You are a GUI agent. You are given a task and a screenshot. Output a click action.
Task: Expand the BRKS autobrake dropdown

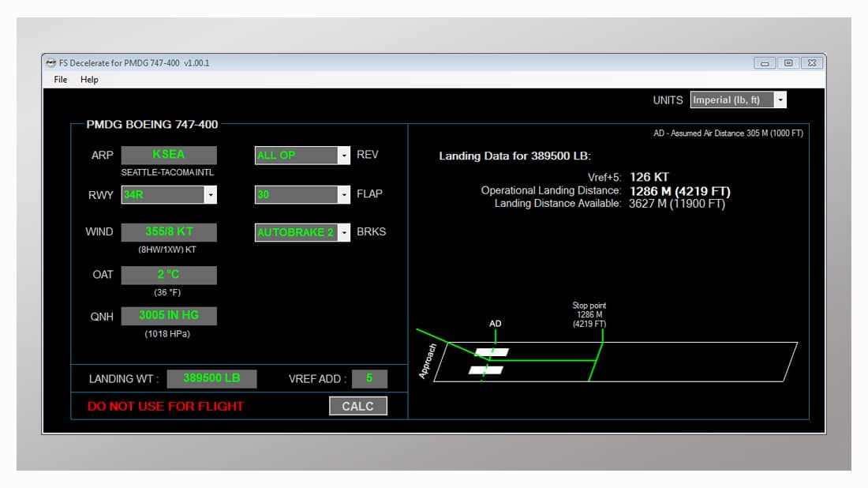coord(344,233)
